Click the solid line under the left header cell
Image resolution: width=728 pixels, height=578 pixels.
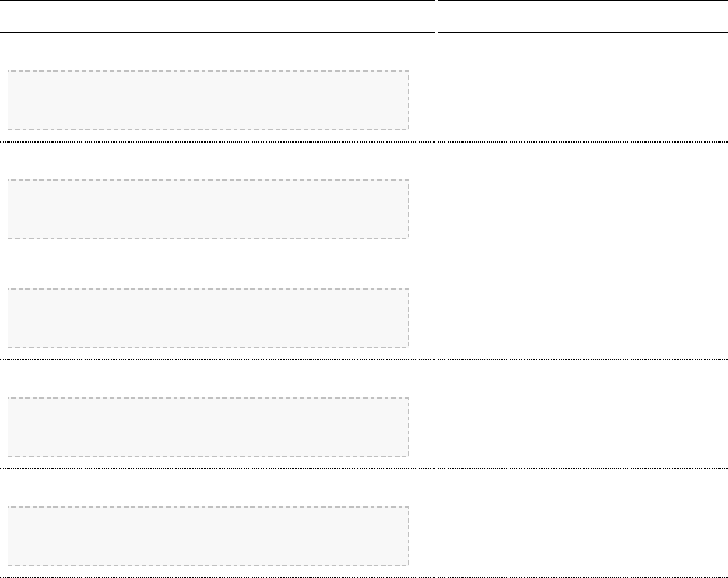pos(218,33)
